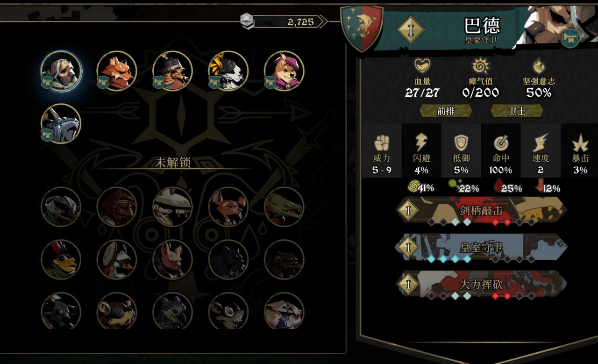Select the shiba dog in purple hat
The image size is (598, 364).
(x=284, y=71)
